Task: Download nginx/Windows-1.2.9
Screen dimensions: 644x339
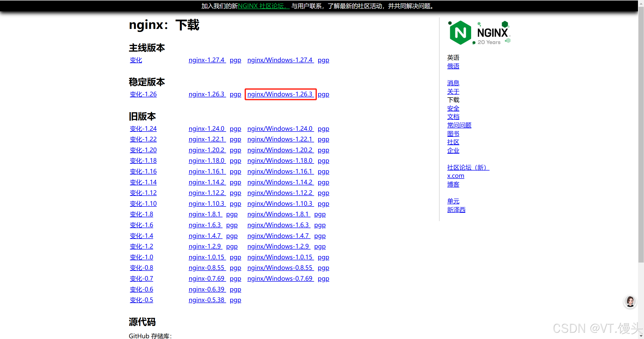Action: click(279, 246)
